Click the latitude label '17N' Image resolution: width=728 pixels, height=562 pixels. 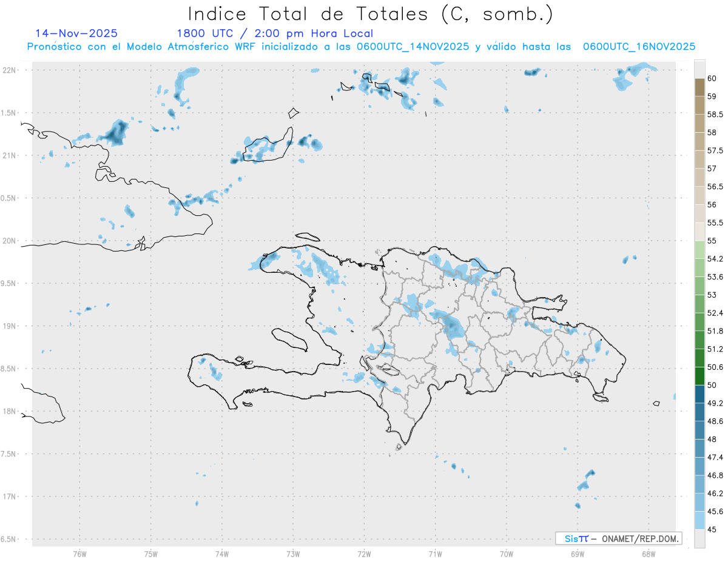pyautogui.click(x=10, y=497)
